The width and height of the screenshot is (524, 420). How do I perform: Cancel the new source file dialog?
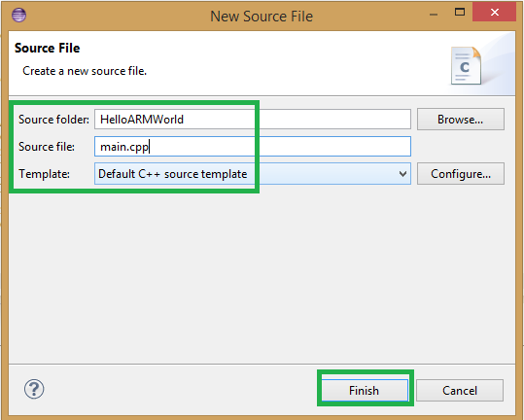point(460,390)
